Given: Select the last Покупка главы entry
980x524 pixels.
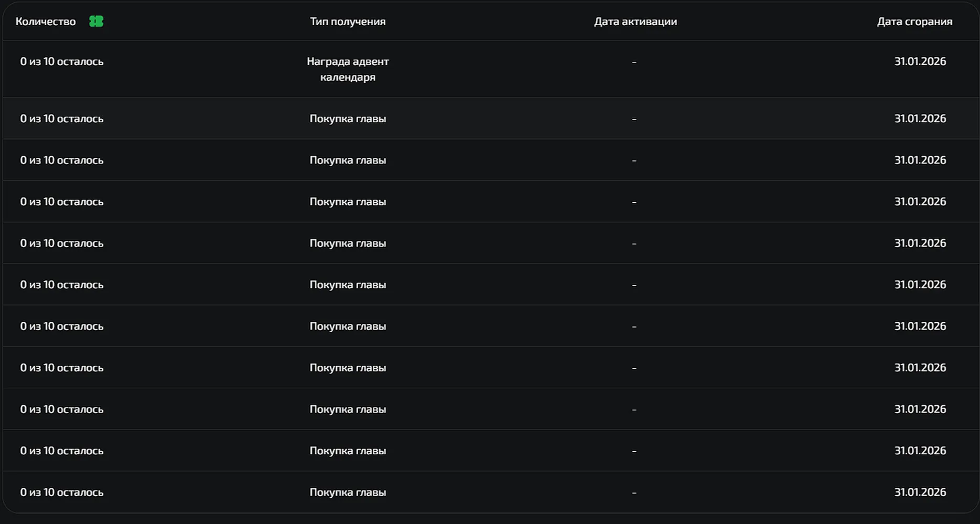Looking at the screenshot, I should click(348, 492).
